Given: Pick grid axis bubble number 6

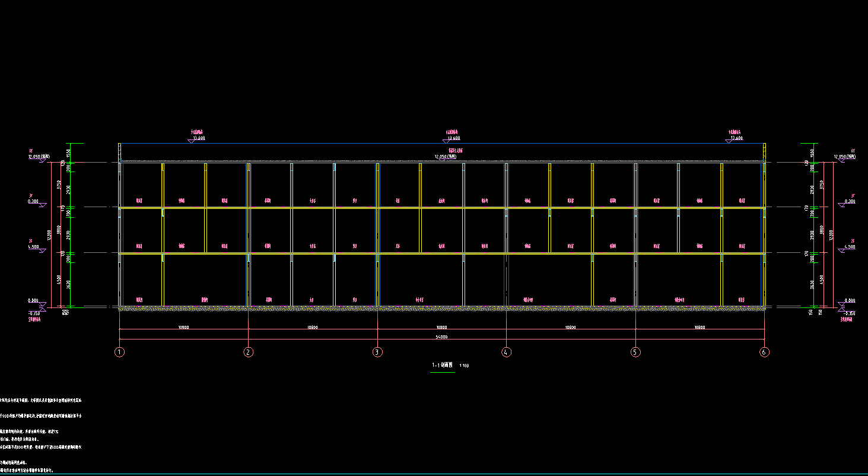Looking at the screenshot, I should coord(764,352).
